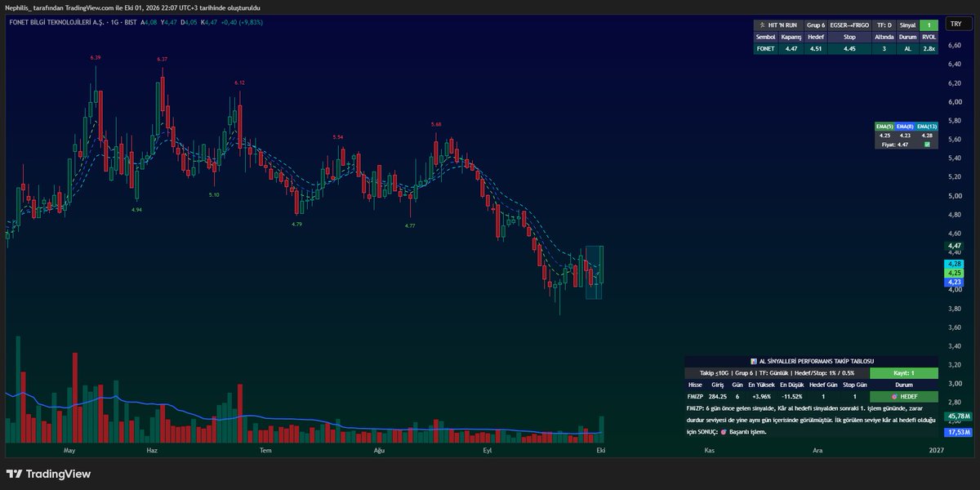980x490 pixels.
Task: Click the 4.94 low price marker
Action: (x=136, y=210)
